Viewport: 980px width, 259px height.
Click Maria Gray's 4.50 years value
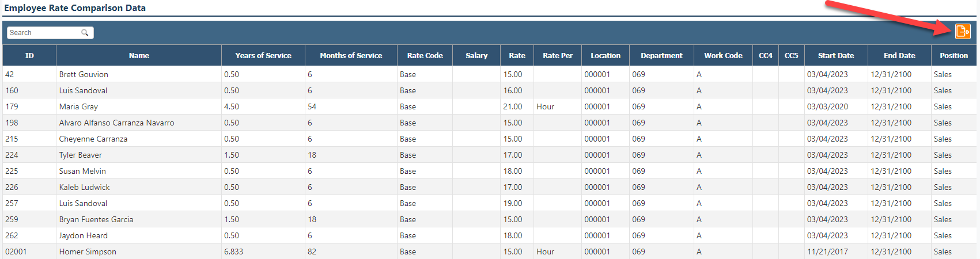[x=232, y=106]
